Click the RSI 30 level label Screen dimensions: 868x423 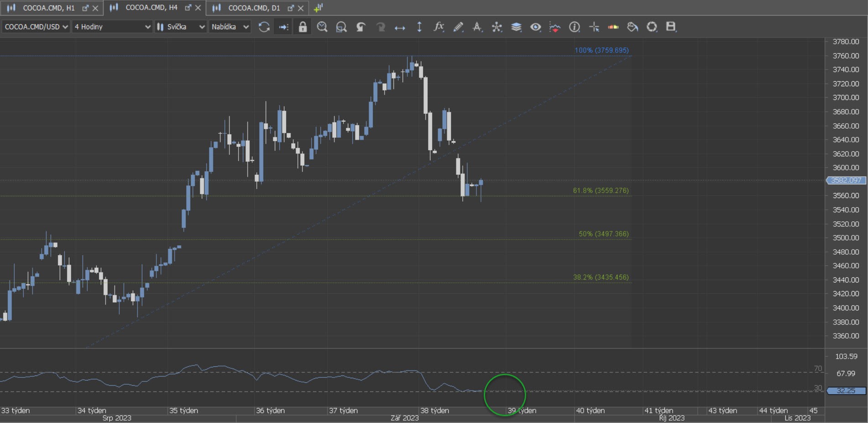[818, 388]
